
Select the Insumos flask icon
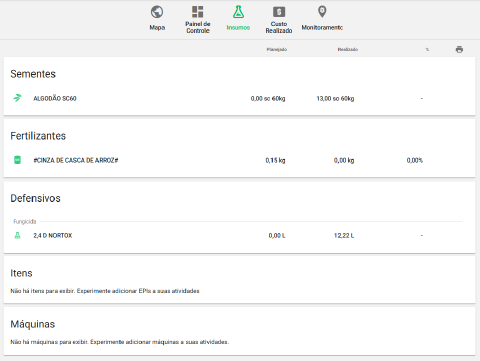coord(238,12)
